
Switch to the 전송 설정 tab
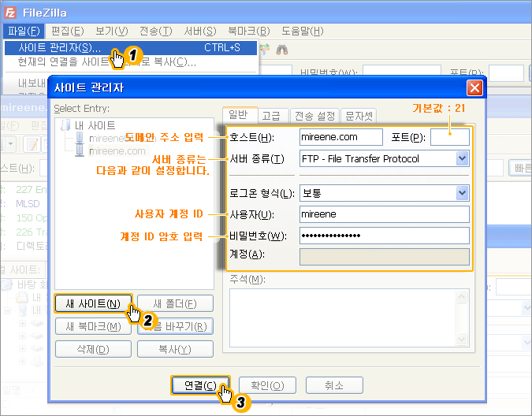(314, 116)
